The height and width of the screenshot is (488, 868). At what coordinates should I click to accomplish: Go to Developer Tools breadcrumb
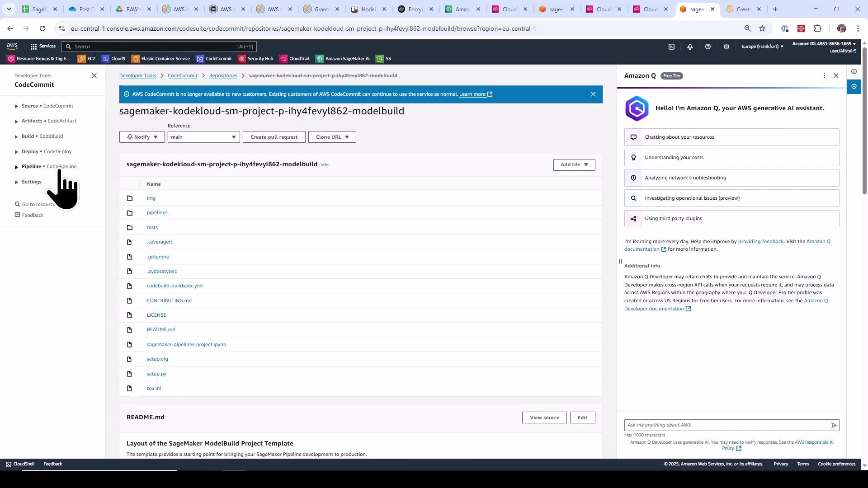click(x=137, y=75)
